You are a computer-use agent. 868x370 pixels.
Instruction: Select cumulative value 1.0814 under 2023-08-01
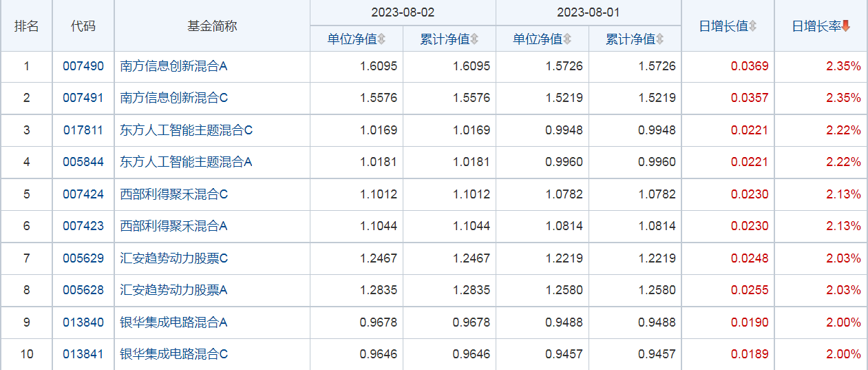point(657,226)
